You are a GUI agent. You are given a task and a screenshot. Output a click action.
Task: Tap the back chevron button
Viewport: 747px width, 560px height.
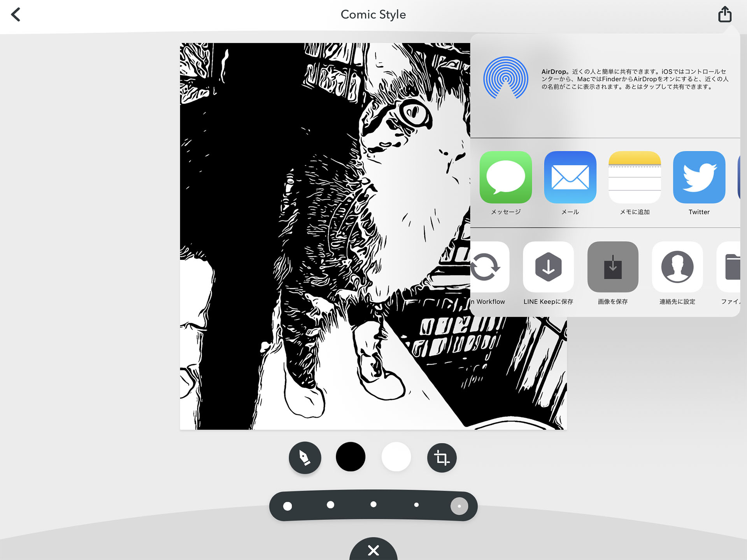click(16, 14)
